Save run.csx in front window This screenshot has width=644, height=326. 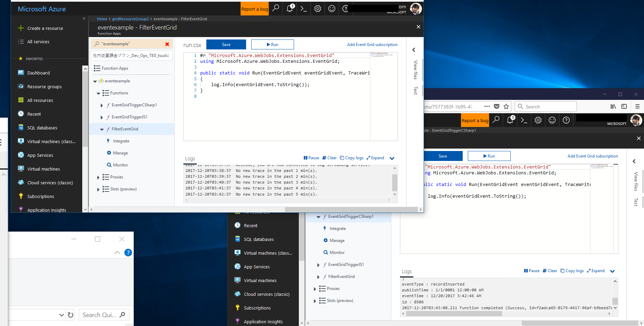[x=226, y=44]
